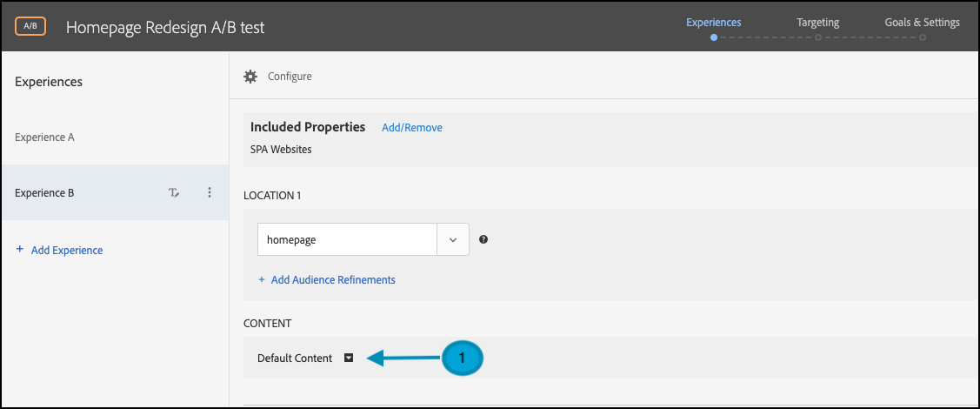Click the Configure gear icon
This screenshot has height=409, width=980.
(x=250, y=77)
